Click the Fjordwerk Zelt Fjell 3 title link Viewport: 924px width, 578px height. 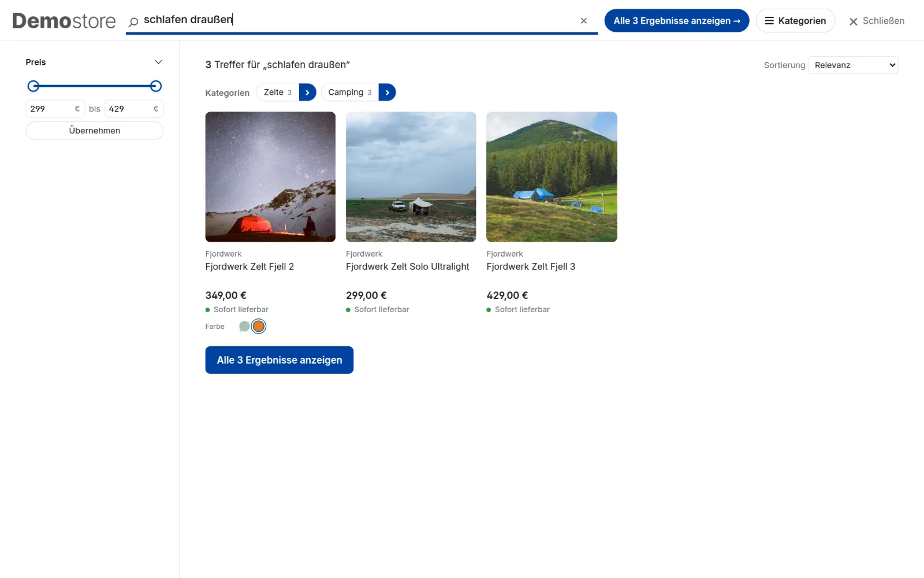pos(531,266)
